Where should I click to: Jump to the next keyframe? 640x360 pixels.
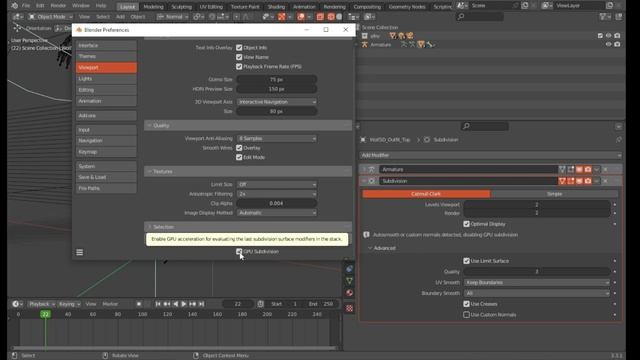(192, 304)
